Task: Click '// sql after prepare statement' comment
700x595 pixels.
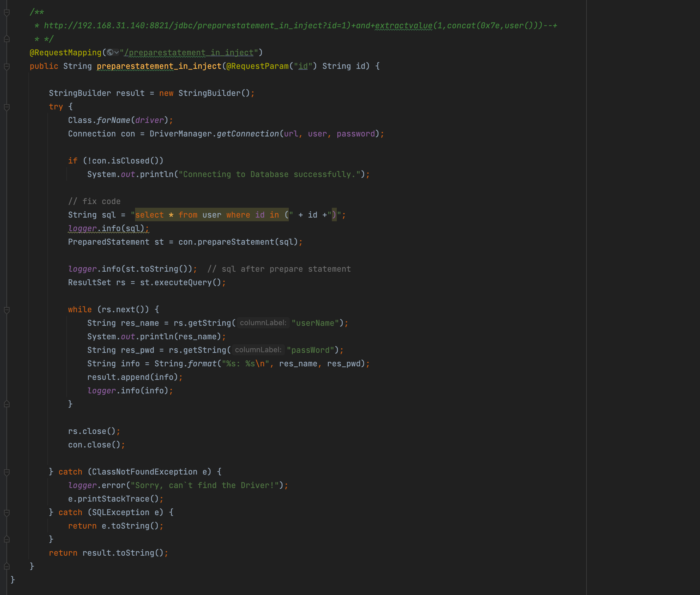Action: coord(279,269)
